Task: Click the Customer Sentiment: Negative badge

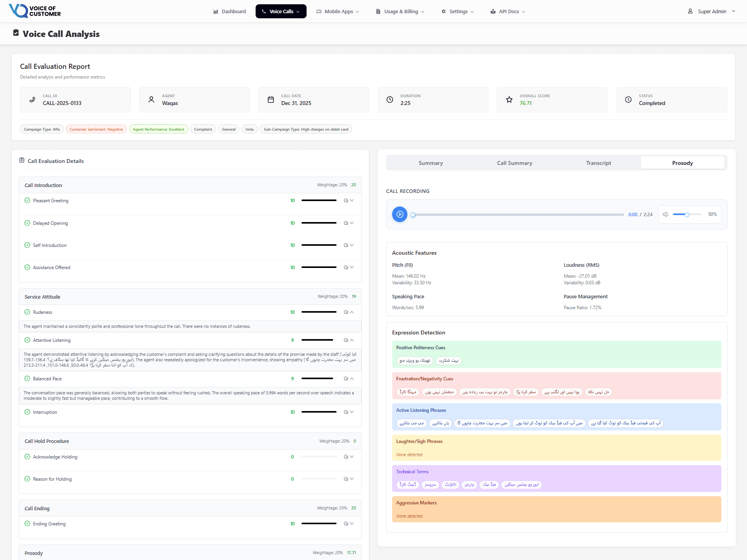Action: point(96,129)
